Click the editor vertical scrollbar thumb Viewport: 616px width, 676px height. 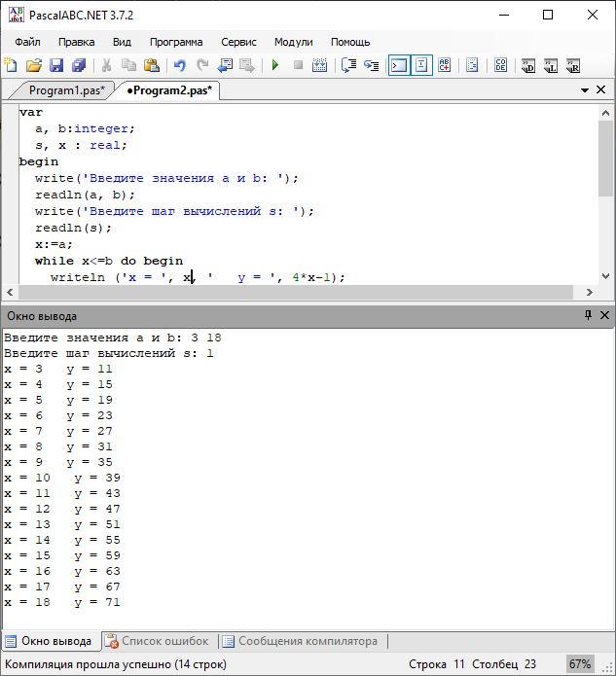pos(605,160)
